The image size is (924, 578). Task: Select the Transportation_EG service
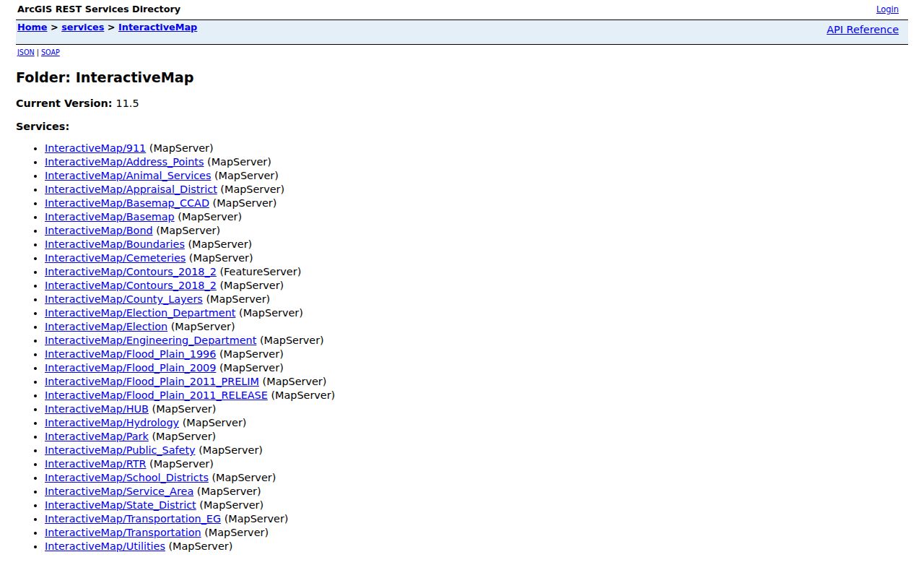point(133,519)
